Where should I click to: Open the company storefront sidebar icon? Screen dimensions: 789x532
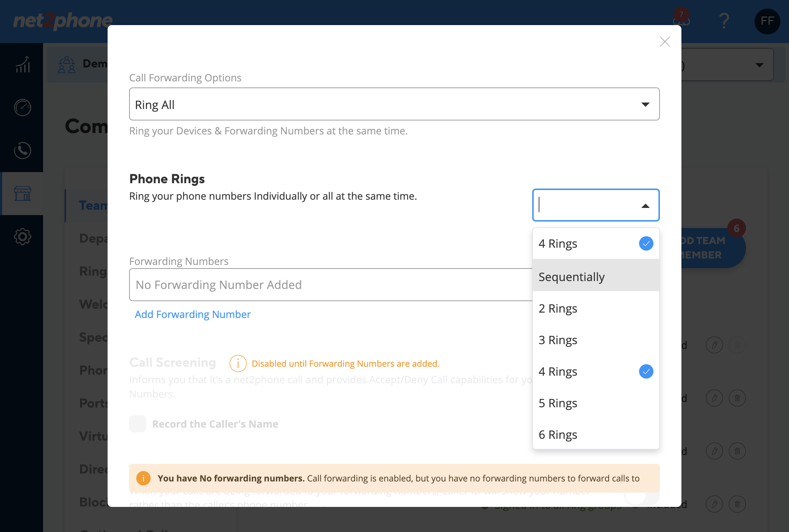23,194
